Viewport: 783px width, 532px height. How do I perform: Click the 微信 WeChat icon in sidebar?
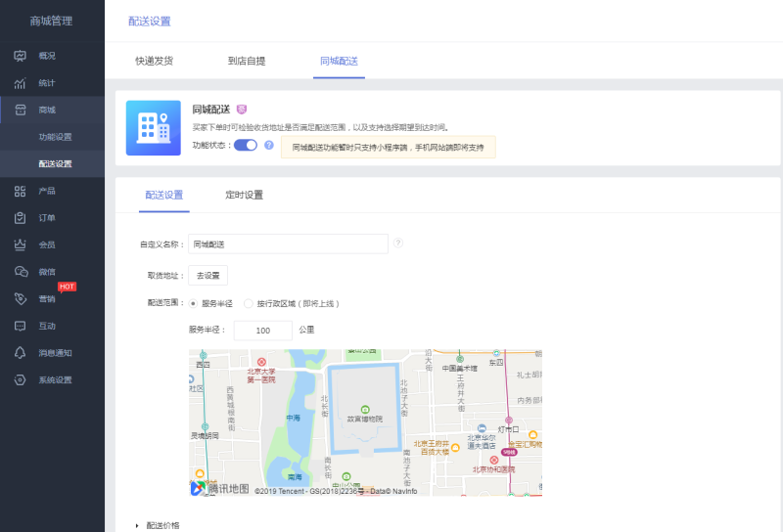(x=20, y=272)
